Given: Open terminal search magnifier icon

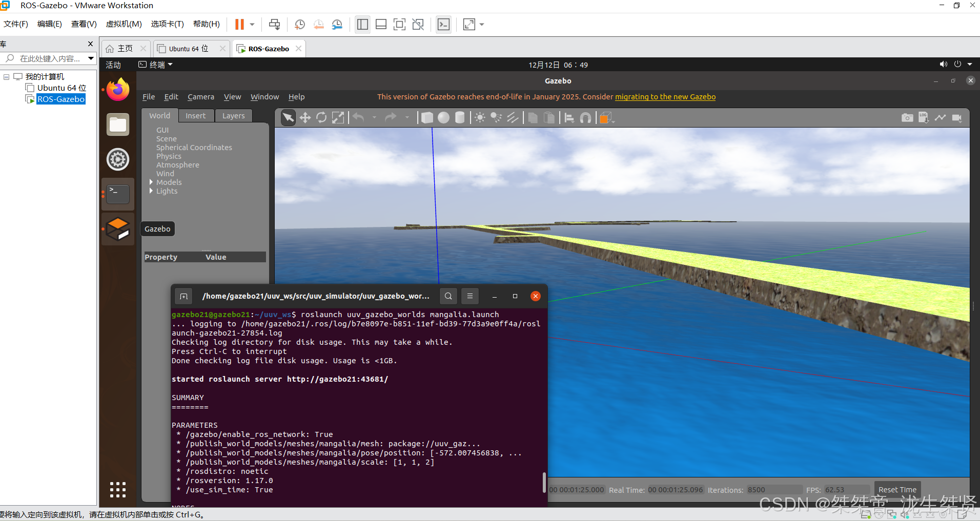Looking at the screenshot, I should point(448,296).
